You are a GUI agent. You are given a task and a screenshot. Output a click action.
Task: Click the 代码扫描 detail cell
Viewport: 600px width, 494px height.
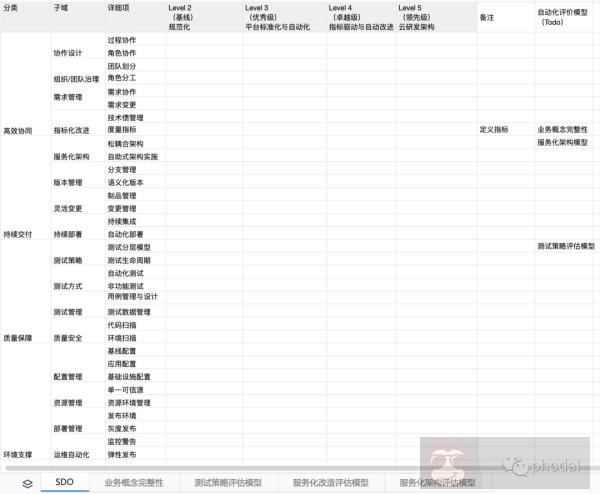click(x=135, y=325)
